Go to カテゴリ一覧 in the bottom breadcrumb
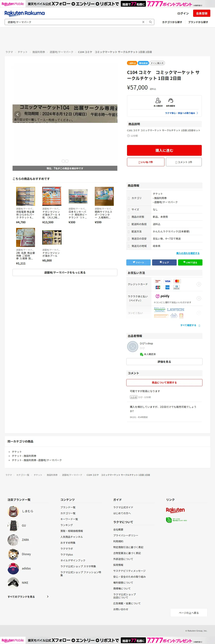 [x=23, y=475]
